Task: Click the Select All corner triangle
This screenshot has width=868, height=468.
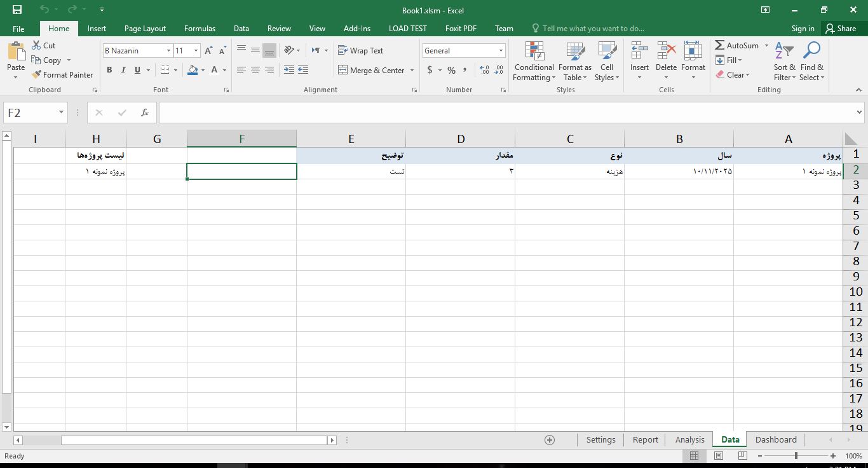Action: tap(850, 139)
